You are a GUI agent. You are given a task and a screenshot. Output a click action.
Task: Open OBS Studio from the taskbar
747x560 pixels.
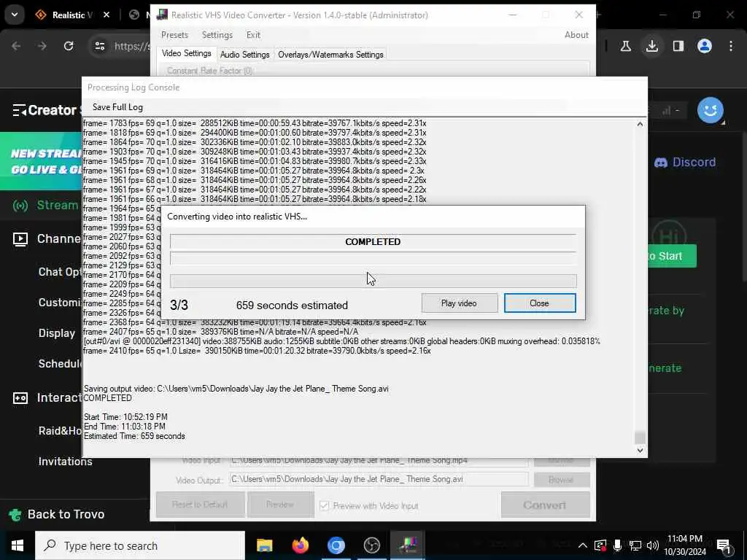click(x=371, y=545)
